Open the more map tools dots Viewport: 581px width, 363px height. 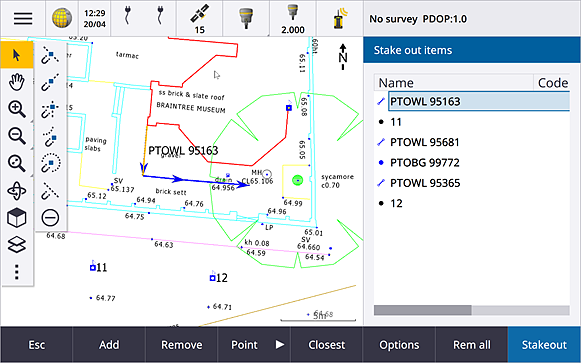point(17,272)
